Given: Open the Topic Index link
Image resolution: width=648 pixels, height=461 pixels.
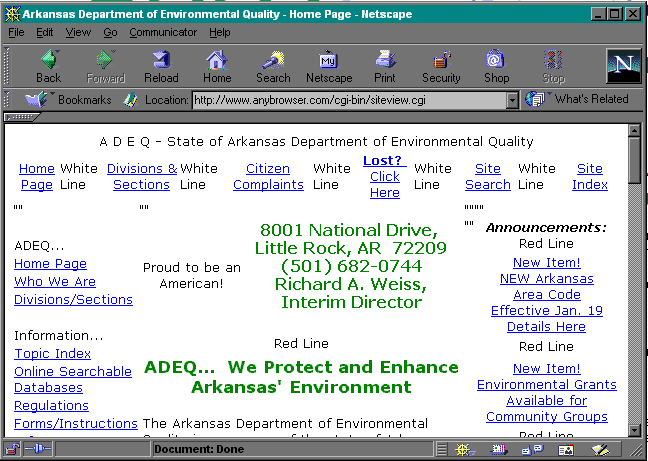Looking at the screenshot, I should click(x=52, y=353).
